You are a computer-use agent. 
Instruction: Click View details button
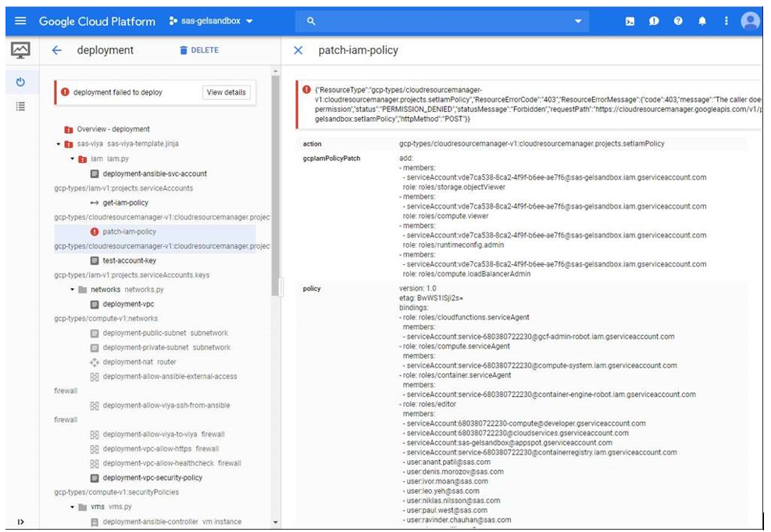click(227, 92)
